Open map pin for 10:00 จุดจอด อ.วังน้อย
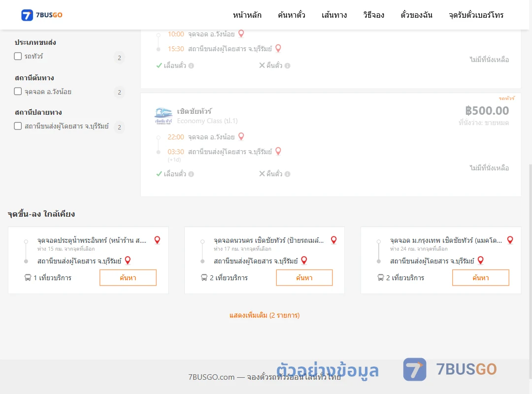This screenshot has width=532, height=394. (x=241, y=33)
